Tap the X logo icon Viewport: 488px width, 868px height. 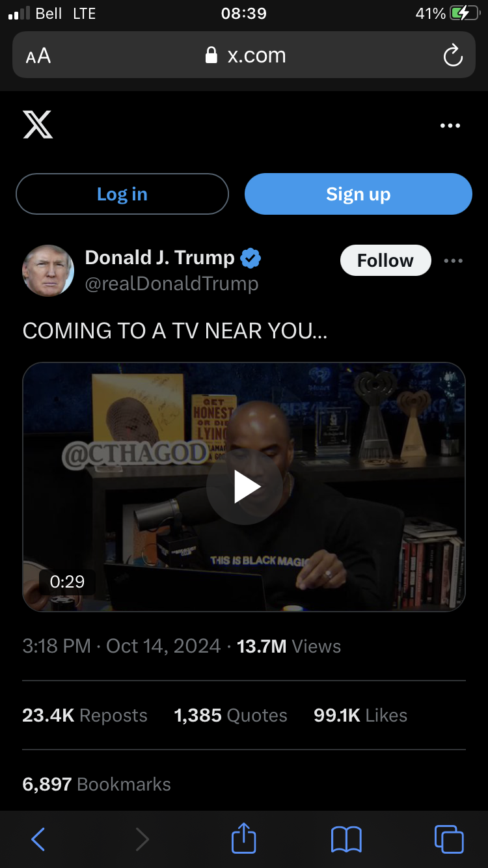coord(38,124)
